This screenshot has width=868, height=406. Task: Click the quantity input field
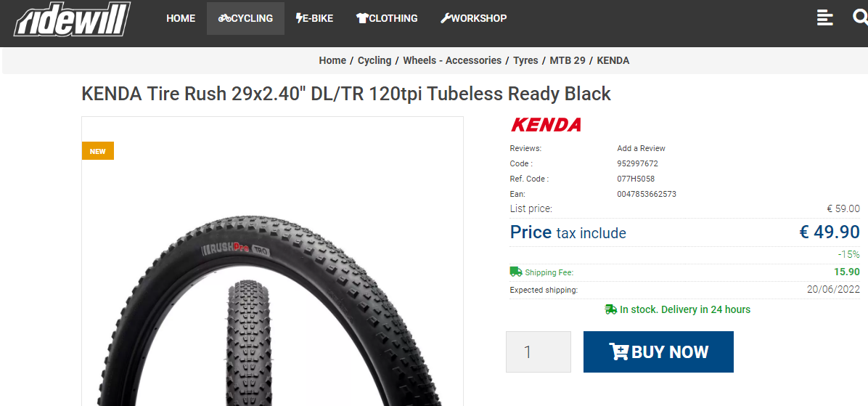[x=538, y=352]
